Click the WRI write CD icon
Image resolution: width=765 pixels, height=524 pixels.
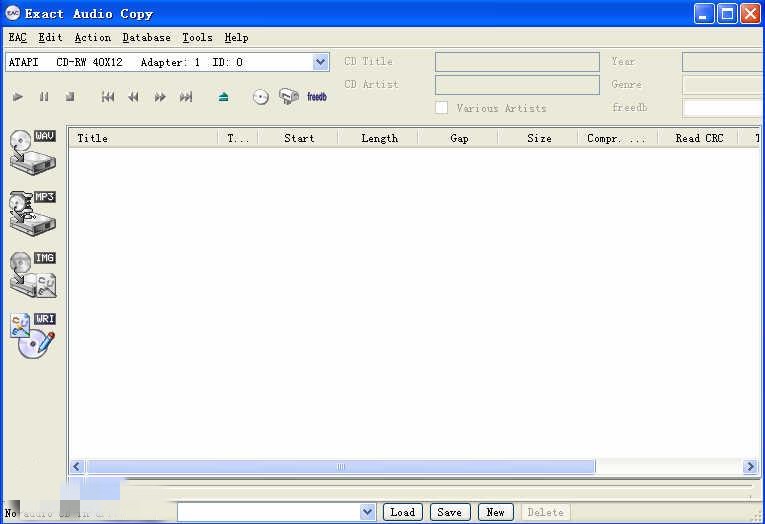[x=32, y=335]
